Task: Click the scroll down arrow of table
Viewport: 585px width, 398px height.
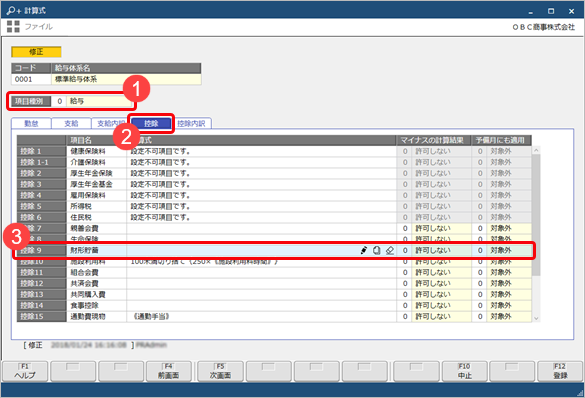Action: click(x=536, y=318)
